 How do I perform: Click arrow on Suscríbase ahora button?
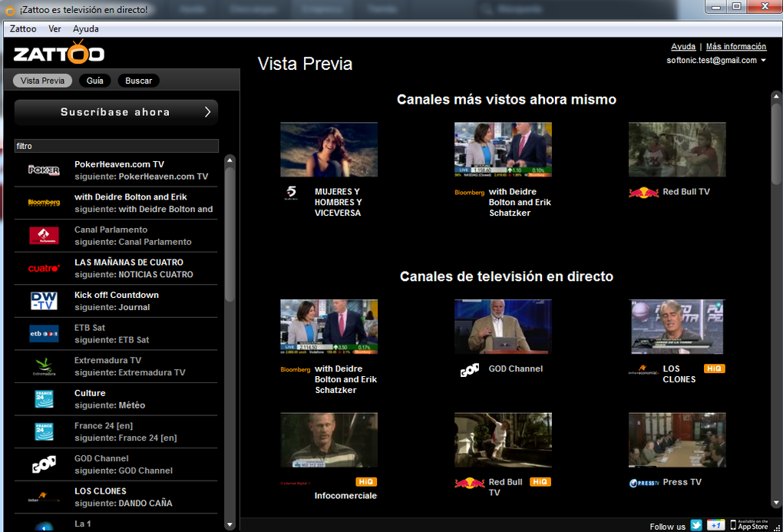pos(208,112)
